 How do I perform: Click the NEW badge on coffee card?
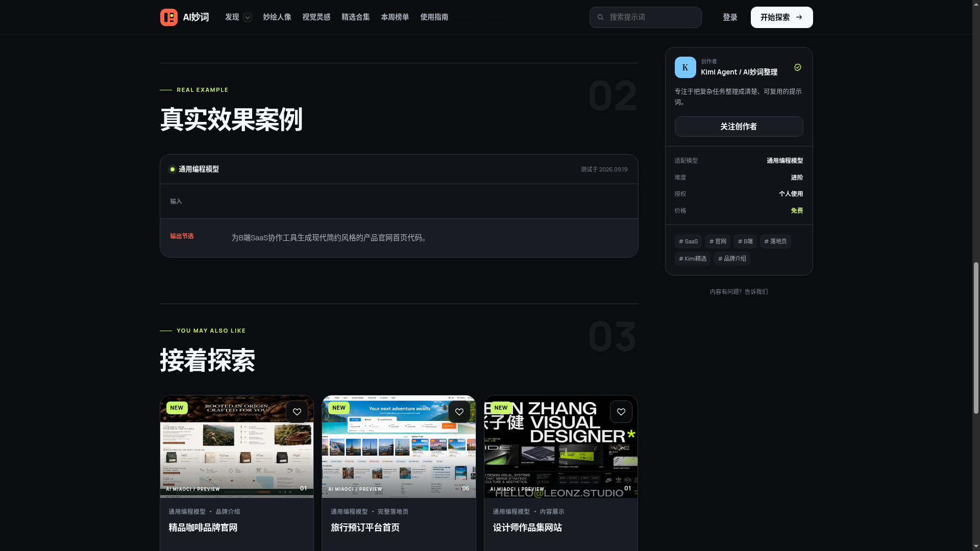pos(177,408)
